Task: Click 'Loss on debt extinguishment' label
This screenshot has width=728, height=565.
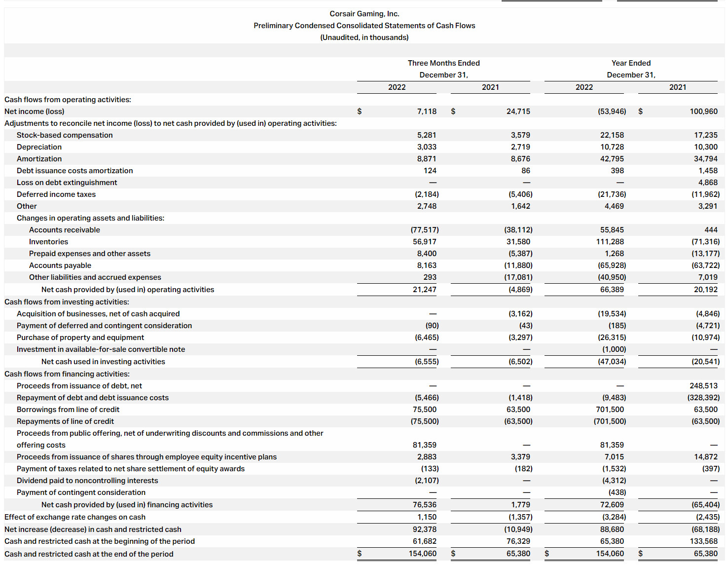Action: point(67,183)
